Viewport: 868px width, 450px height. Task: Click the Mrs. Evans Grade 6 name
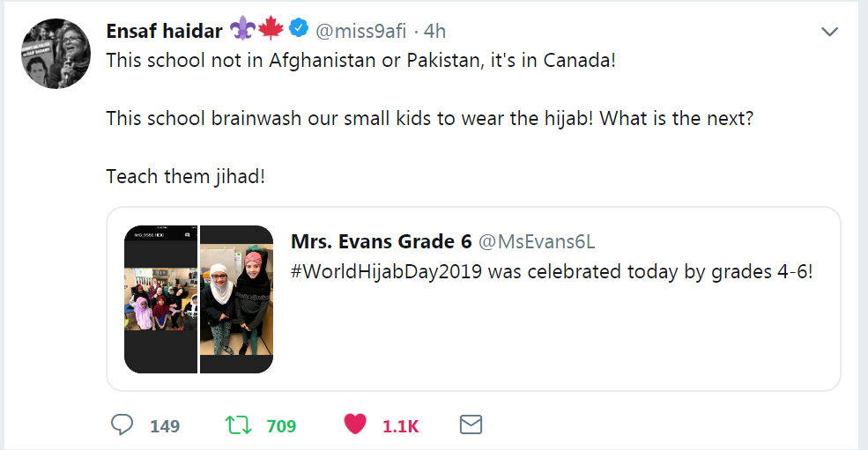coord(382,241)
